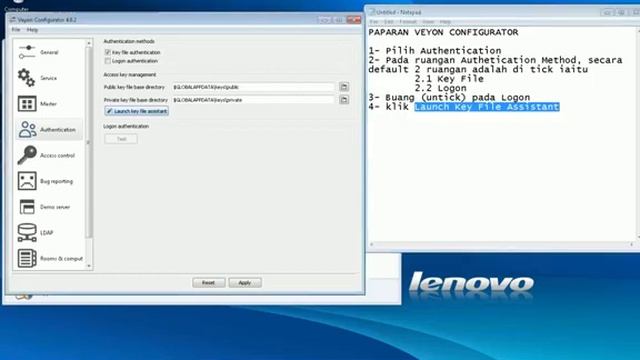
Task: Browse for private key file base directory
Action: 344,100
